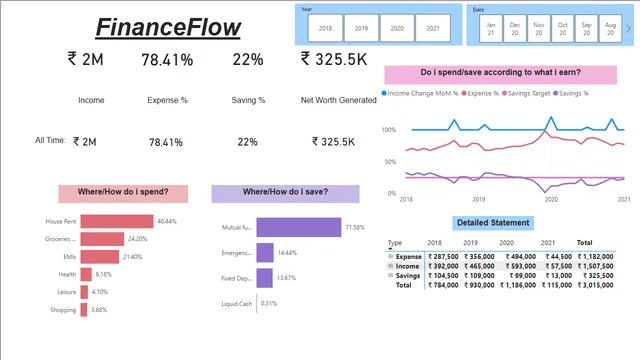The image size is (640, 360).
Task: Select the Groceries spending bar
Action: pyautogui.click(x=102, y=239)
